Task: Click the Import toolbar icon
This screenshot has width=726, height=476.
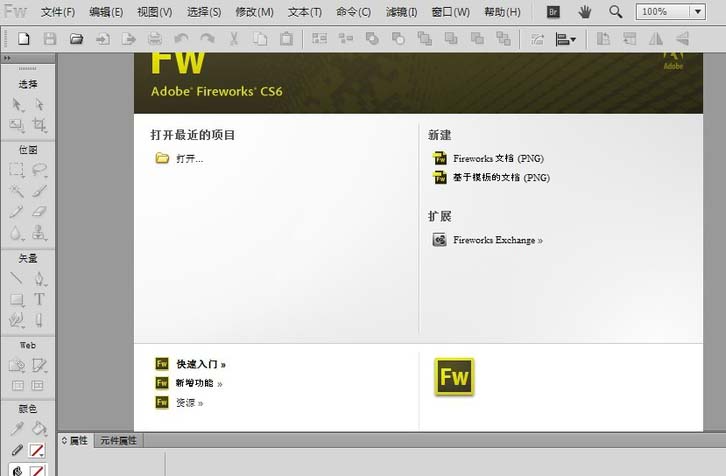Action: coord(103,39)
